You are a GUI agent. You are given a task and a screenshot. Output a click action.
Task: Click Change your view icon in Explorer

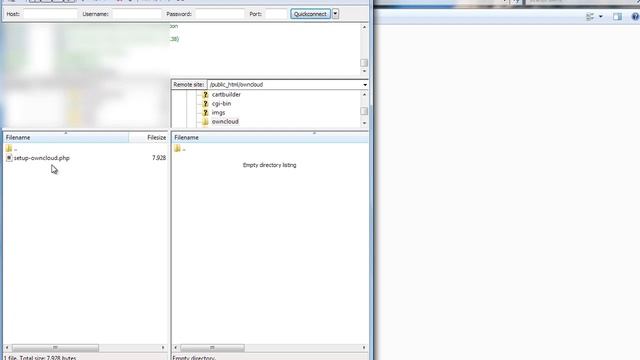click(x=590, y=16)
